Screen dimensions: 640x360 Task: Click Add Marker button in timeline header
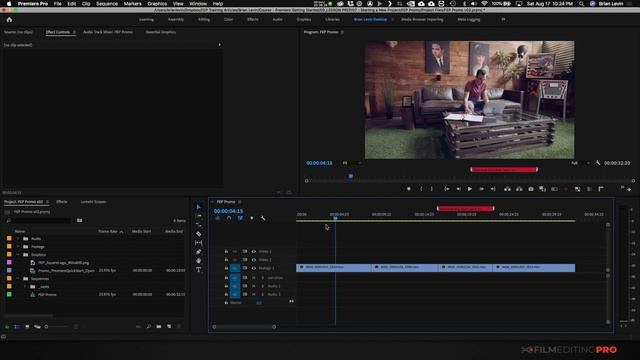click(252, 218)
